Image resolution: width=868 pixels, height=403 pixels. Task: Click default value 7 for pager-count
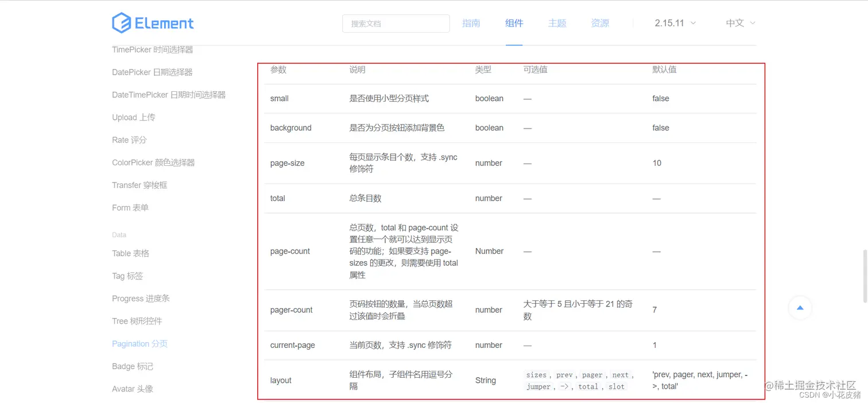pos(655,309)
